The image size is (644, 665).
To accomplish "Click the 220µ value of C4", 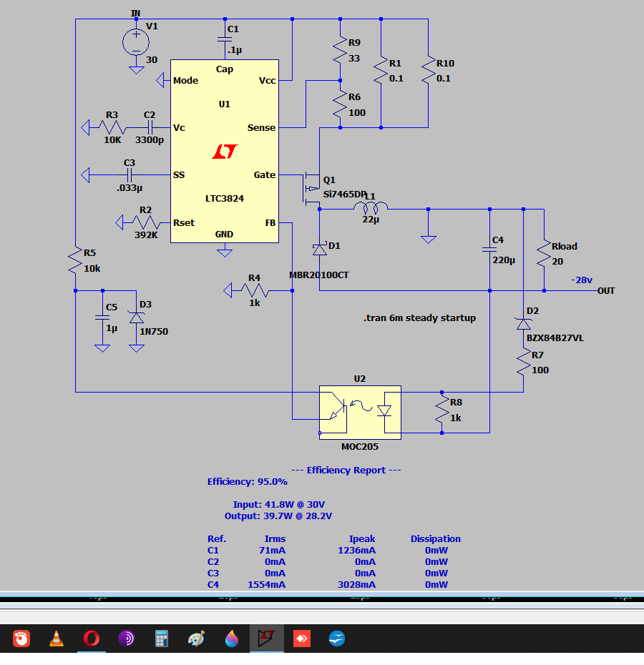I will pyautogui.click(x=504, y=260).
